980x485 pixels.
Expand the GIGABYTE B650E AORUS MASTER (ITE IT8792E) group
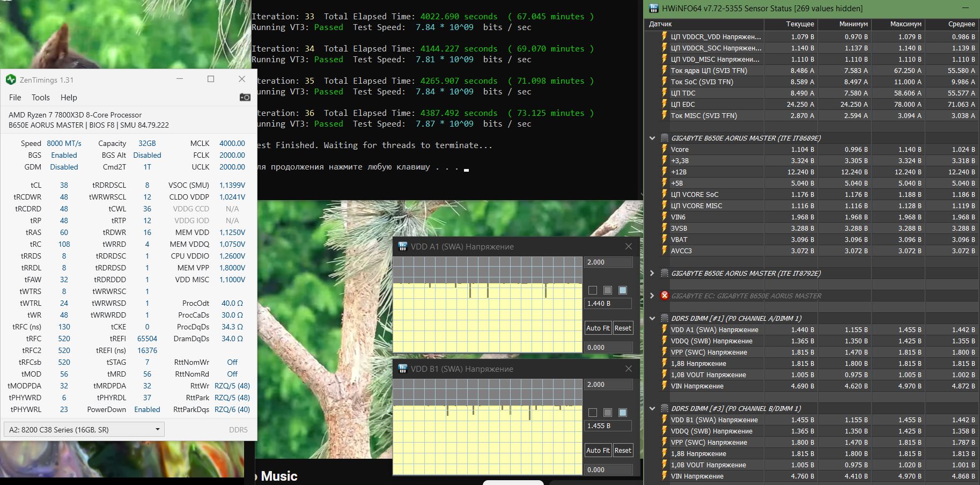click(652, 273)
